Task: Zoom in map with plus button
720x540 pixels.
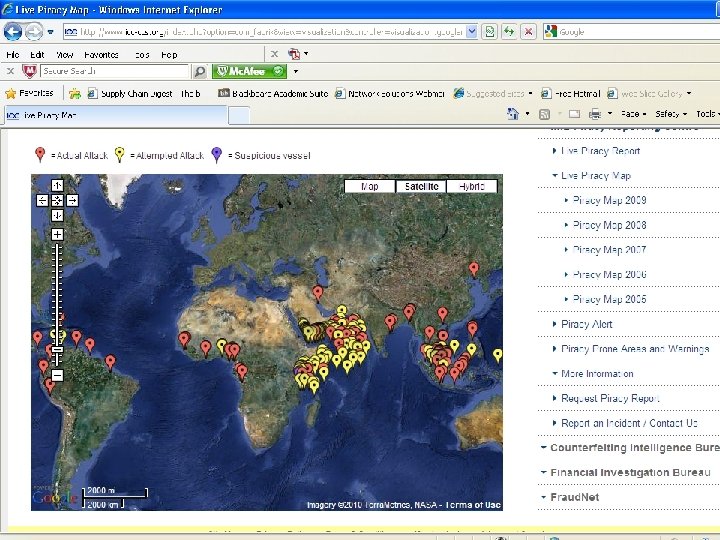Action: pyautogui.click(x=57, y=235)
